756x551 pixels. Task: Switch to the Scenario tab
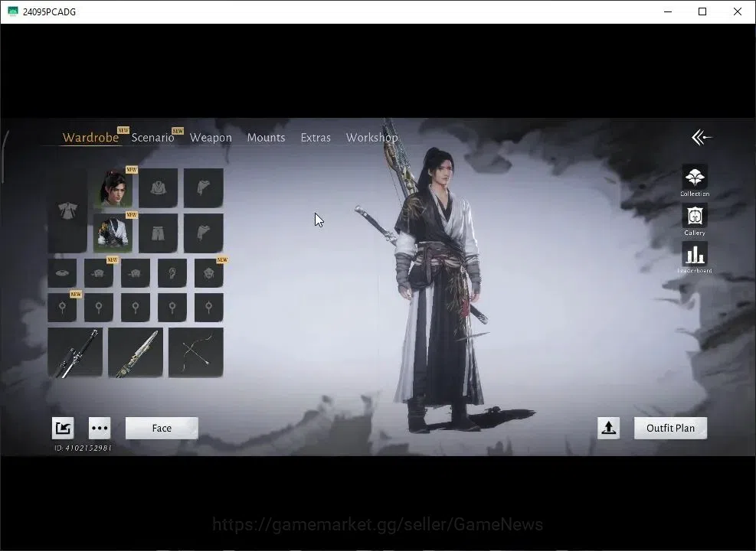[x=153, y=137]
